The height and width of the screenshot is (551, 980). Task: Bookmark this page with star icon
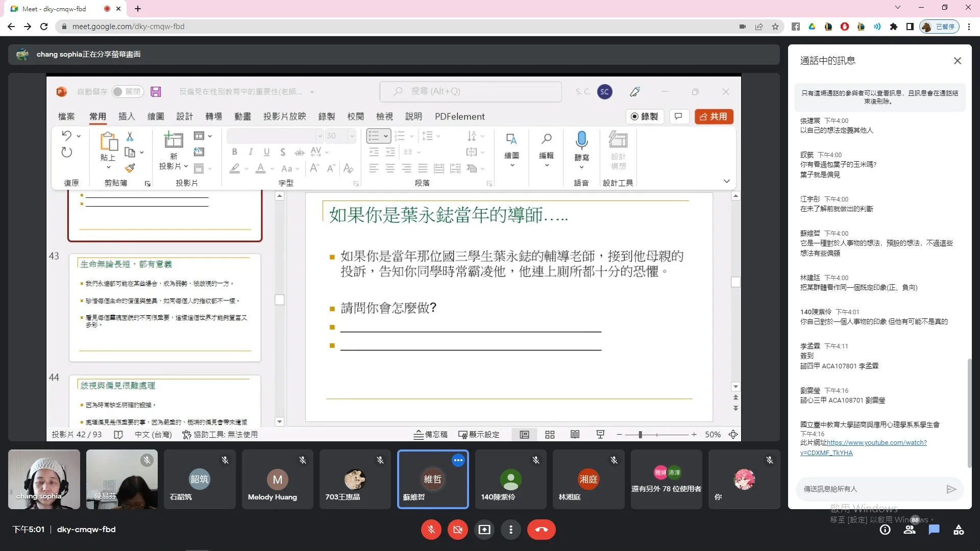(775, 27)
